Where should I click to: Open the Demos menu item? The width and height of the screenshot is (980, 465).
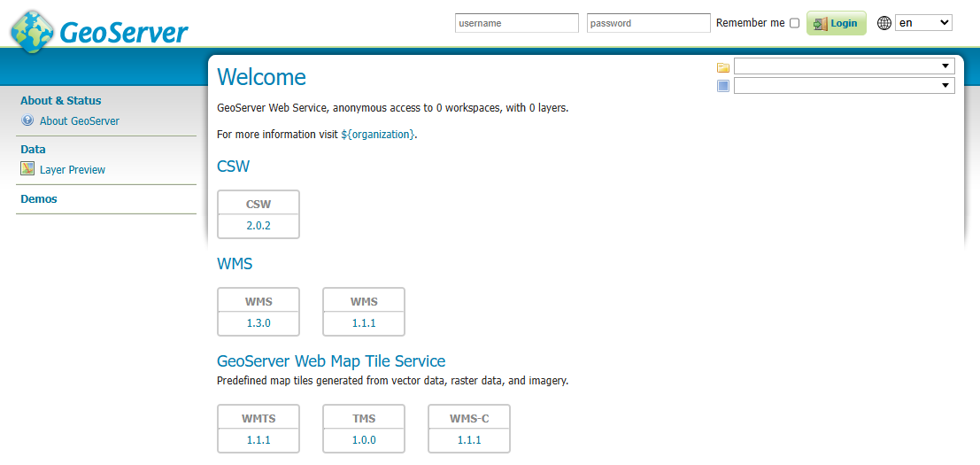[39, 198]
